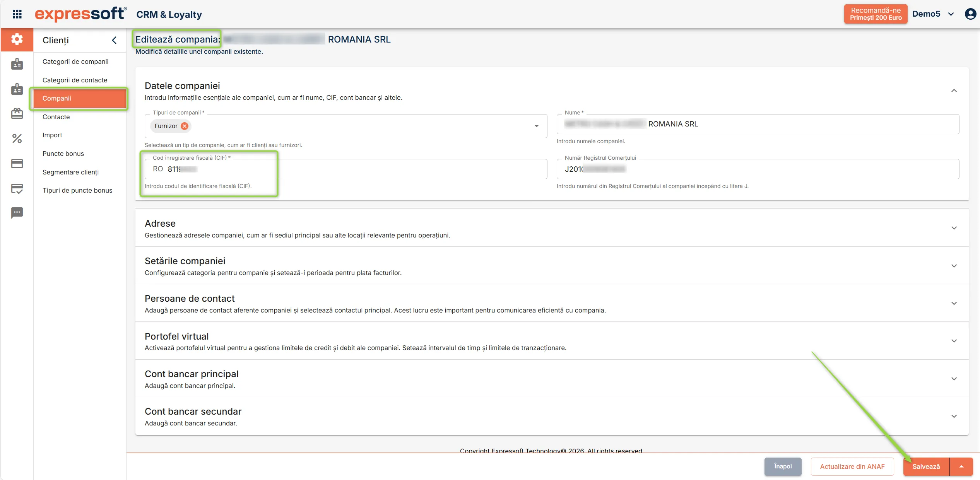The width and height of the screenshot is (980, 480).
Task: Collapse the Datele companiei section
Action: tap(954, 91)
